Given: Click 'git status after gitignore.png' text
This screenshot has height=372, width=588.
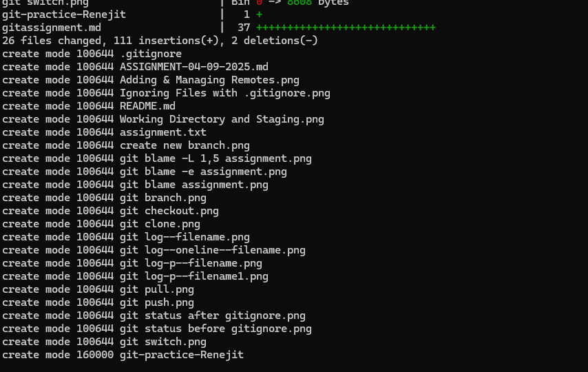Looking at the screenshot, I should tap(212, 316).
